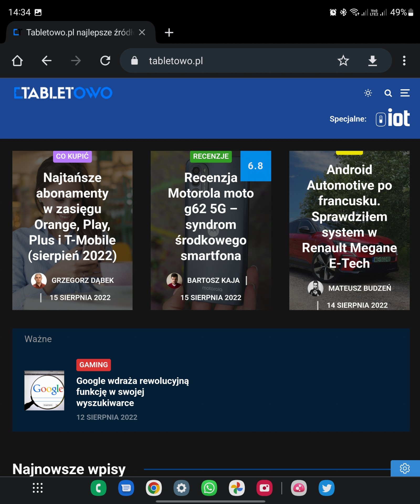Open the Settings app in taskbar
The height and width of the screenshot is (504, 420).
181,488
